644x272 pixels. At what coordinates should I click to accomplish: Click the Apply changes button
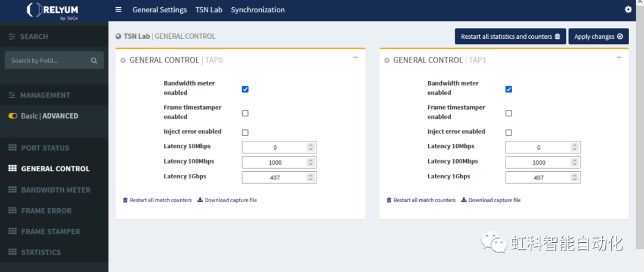pyautogui.click(x=599, y=36)
